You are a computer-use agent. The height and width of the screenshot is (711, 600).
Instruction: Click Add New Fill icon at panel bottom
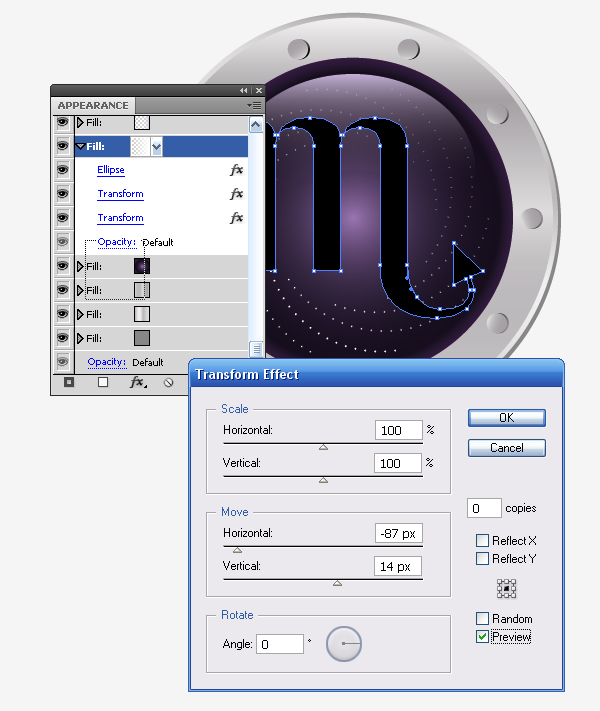point(103,382)
